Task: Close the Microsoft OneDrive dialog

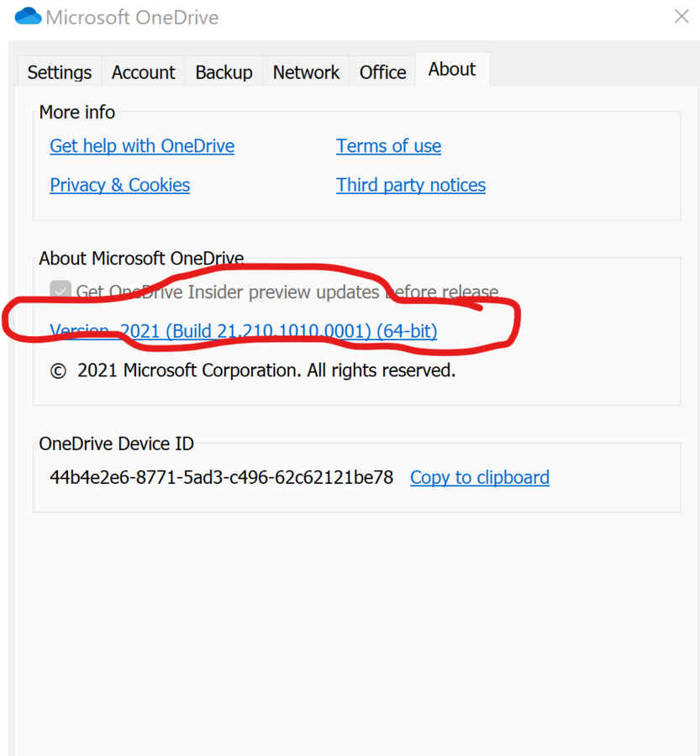Action: (x=682, y=17)
